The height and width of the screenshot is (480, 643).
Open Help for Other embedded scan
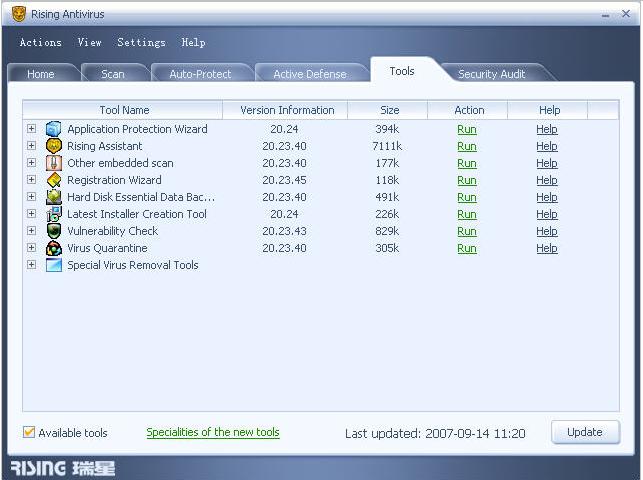(547, 163)
